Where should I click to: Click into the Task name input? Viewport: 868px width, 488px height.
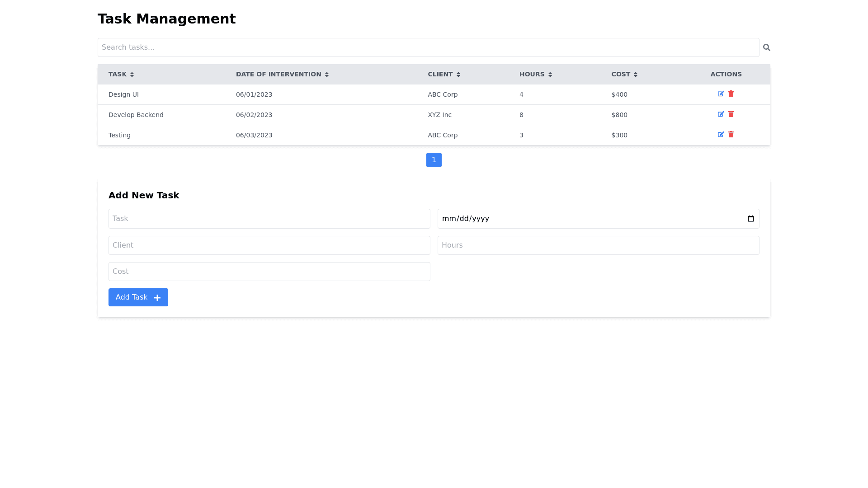click(269, 219)
